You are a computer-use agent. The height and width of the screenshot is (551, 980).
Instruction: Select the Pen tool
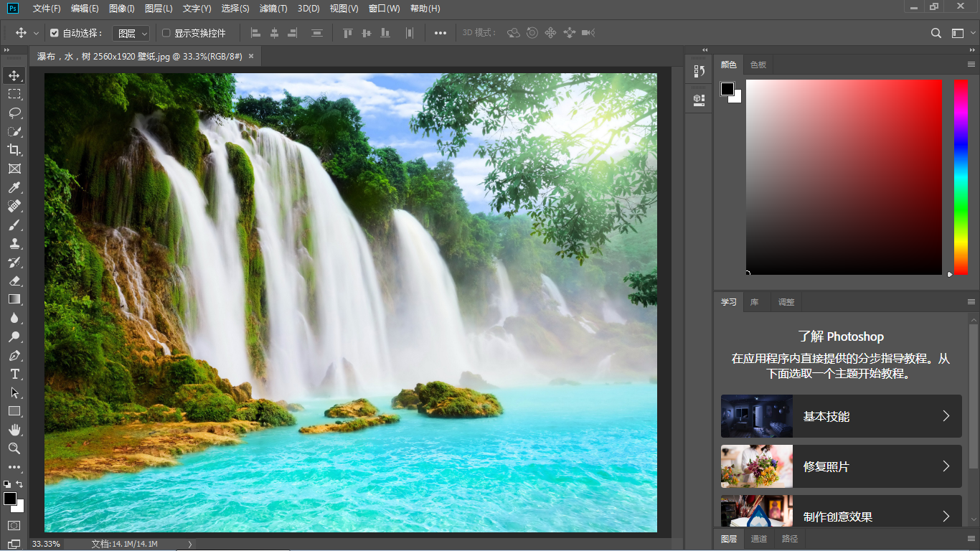click(14, 355)
